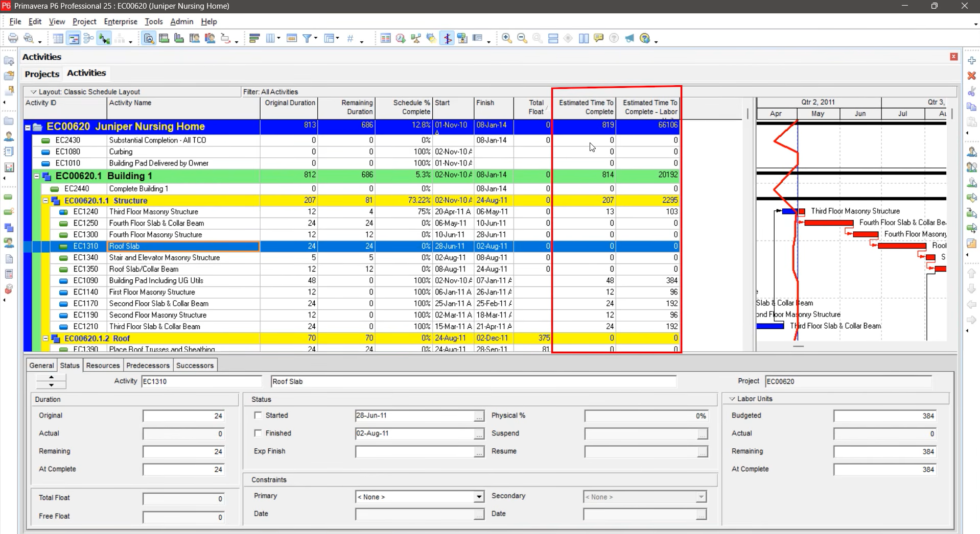
Task: Zoom in on the Gantt timescale
Action: click(x=506, y=38)
